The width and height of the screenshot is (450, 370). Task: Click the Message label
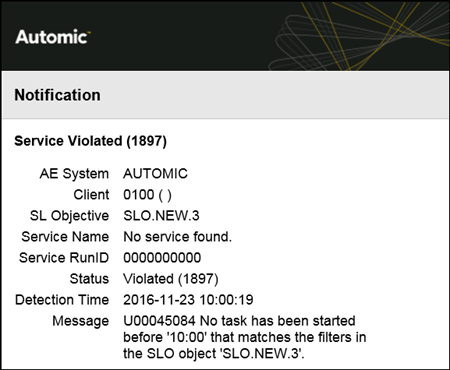81,321
